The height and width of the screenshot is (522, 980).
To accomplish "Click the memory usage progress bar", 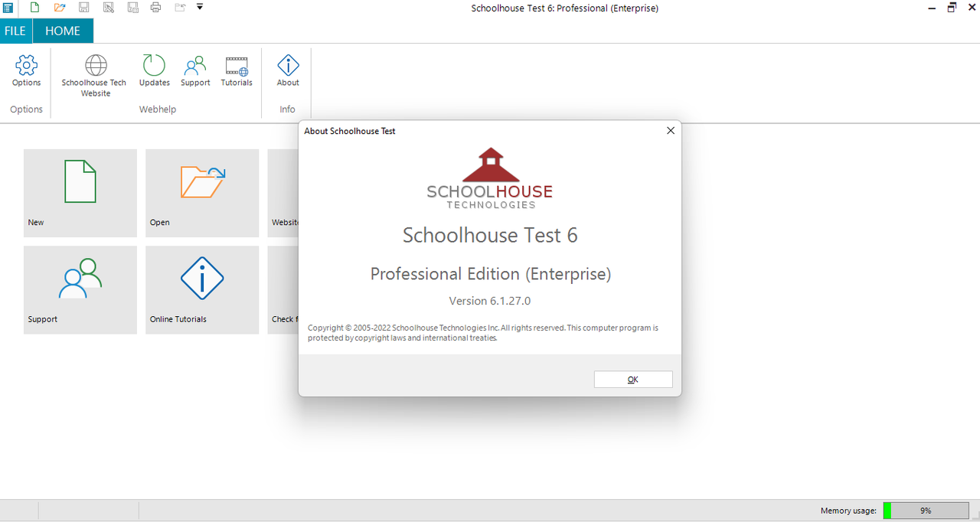I will [x=926, y=511].
